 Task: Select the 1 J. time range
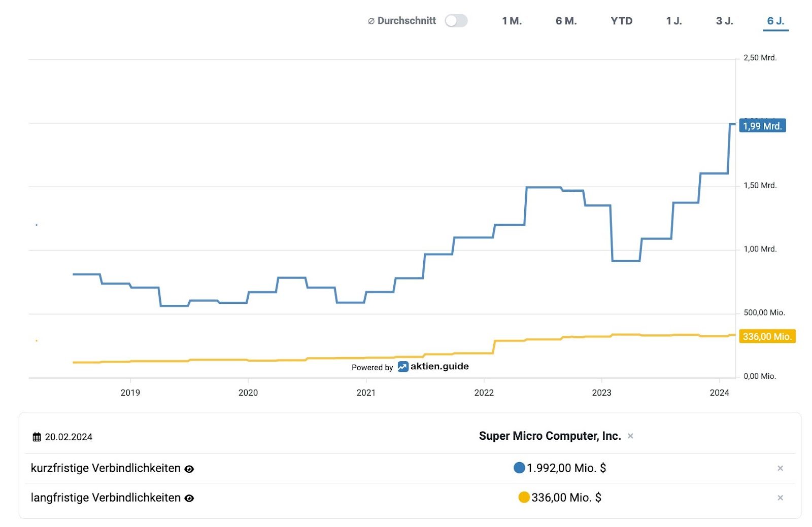(x=673, y=21)
